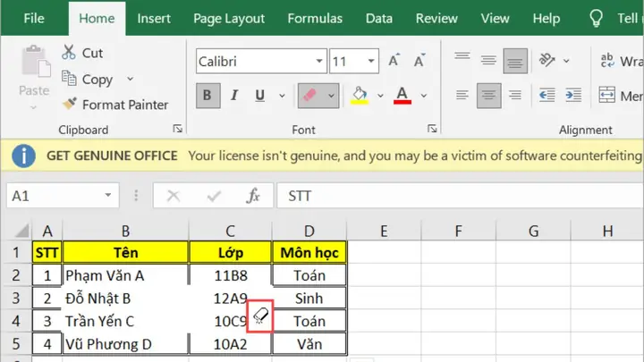Click the Align Right icon

515,96
